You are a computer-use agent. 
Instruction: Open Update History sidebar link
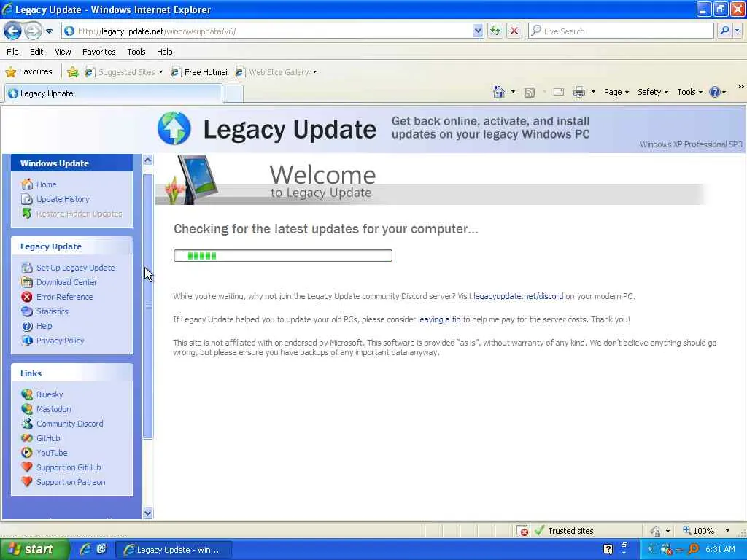point(63,199)
